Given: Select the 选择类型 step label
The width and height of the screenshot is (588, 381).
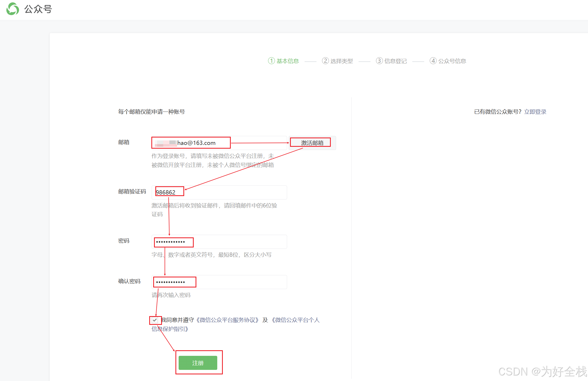Looking at the screenshot, I should [x=342, y=61].
